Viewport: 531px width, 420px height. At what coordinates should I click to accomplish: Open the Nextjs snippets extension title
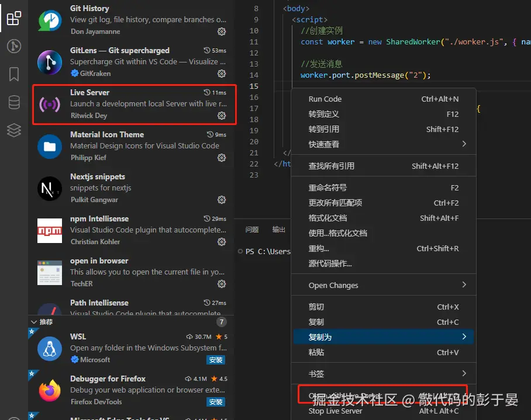pyautogui.click(x=98, y=176)
